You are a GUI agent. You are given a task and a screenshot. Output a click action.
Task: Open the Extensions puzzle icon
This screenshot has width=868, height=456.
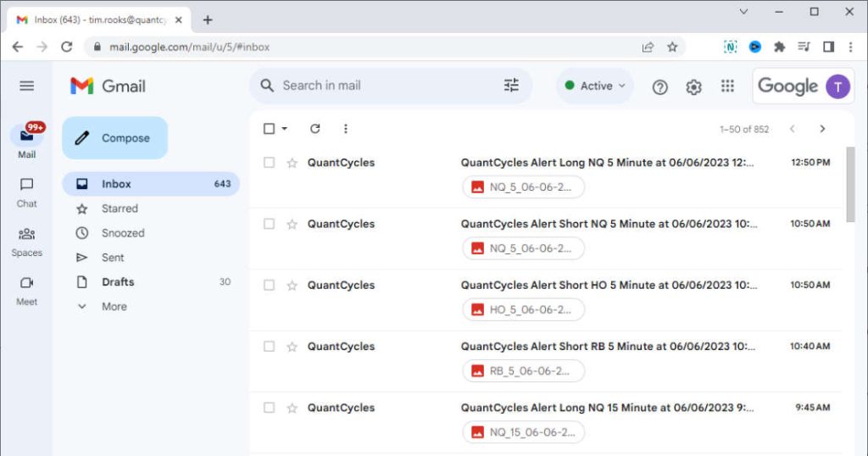coord(780,47)
